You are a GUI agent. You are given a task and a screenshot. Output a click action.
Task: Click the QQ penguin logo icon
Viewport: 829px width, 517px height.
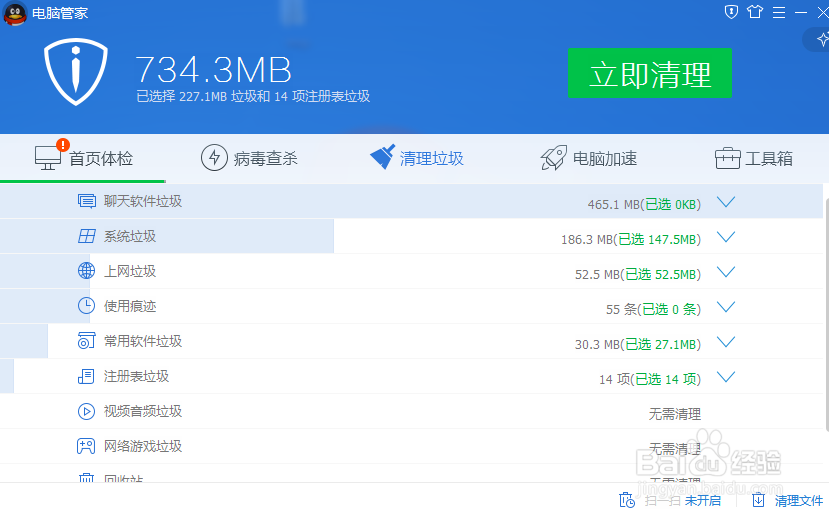pyautogui.click(x=15, y=13)
